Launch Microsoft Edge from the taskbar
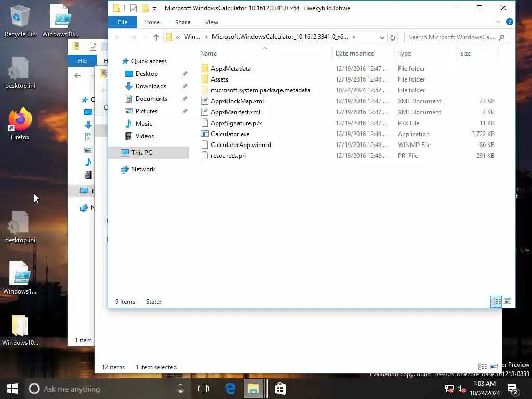The image size is (532, 399). pos(230,389)
